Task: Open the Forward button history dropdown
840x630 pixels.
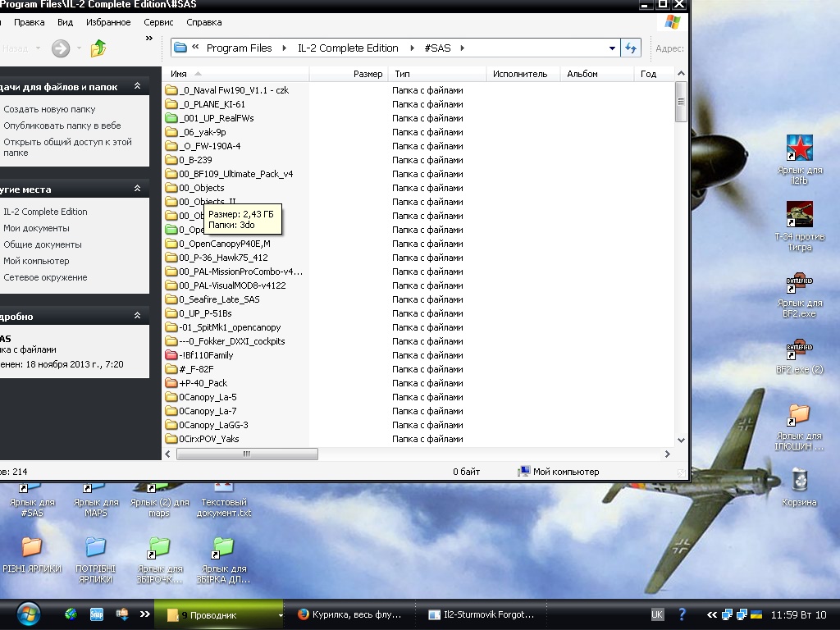Action: pos(79,48)
